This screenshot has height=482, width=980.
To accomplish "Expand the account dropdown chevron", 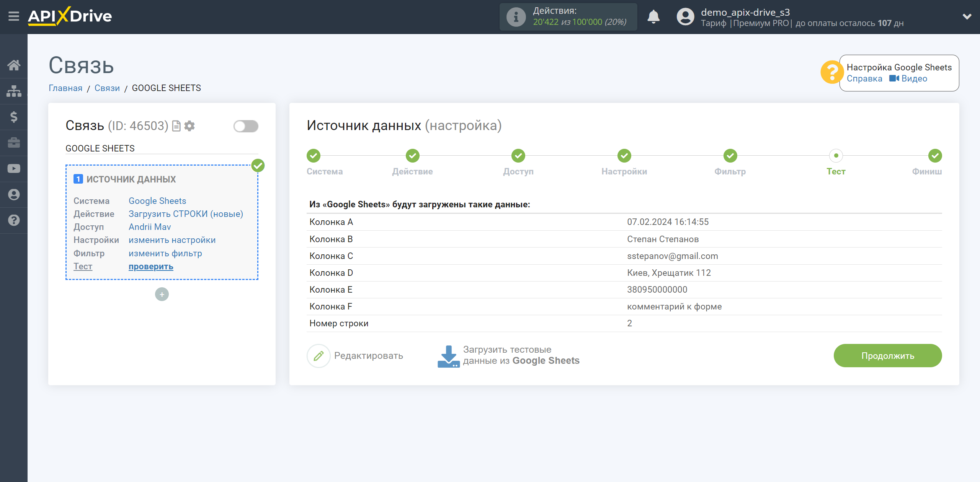I will (967, 16).
